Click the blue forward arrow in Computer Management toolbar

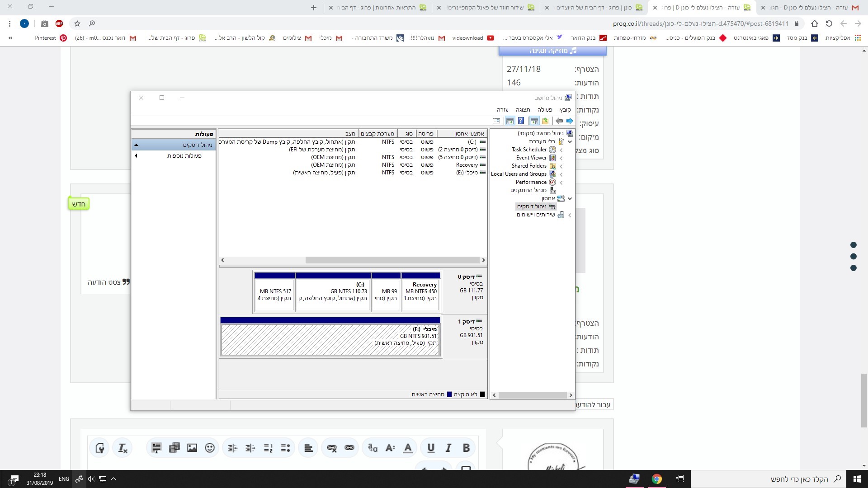[x=569, y=121]
